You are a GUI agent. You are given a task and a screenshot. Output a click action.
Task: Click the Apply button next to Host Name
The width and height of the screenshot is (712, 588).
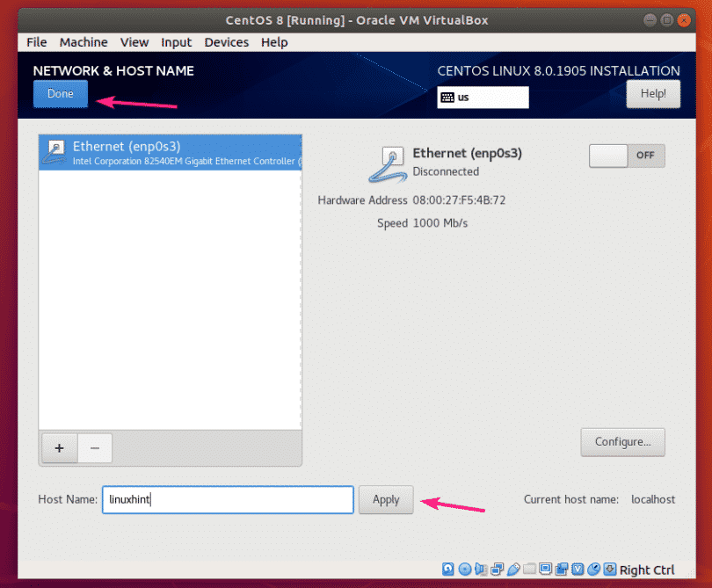385,499
